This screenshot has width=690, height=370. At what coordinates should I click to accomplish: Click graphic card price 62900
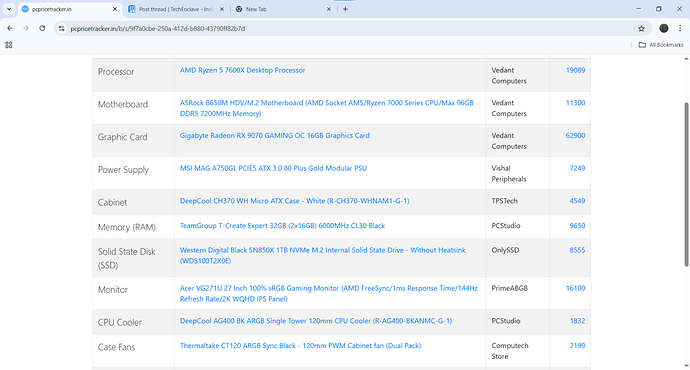pyautogui.click(x=575, y=136)
